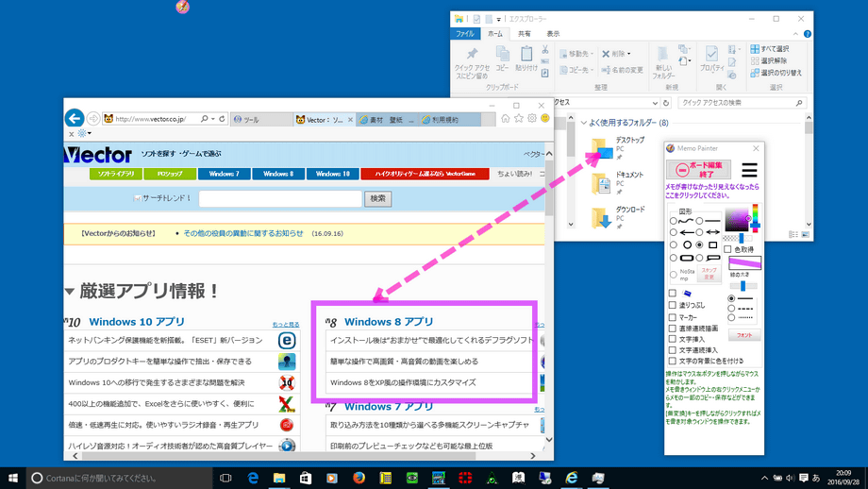Select the rounded rectangle shape radio
Image resolution: width=868 pixels, height=489 pixels.
click(x=673, y=258)
